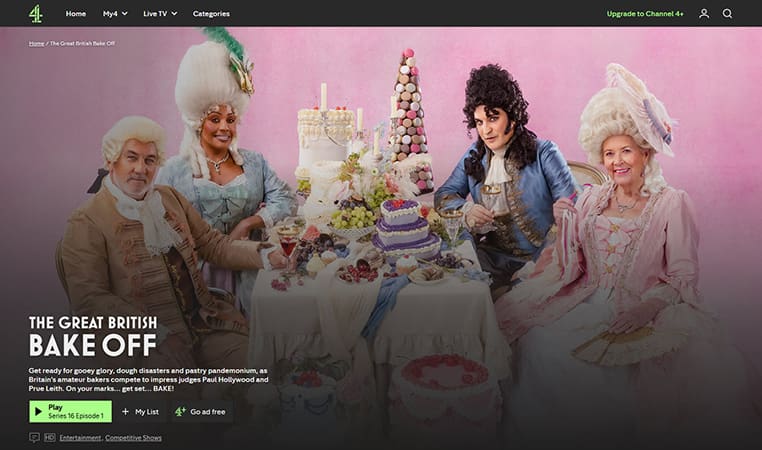
Task: Open the Competitive Shows genre link
Action: (x=134, y=438)
